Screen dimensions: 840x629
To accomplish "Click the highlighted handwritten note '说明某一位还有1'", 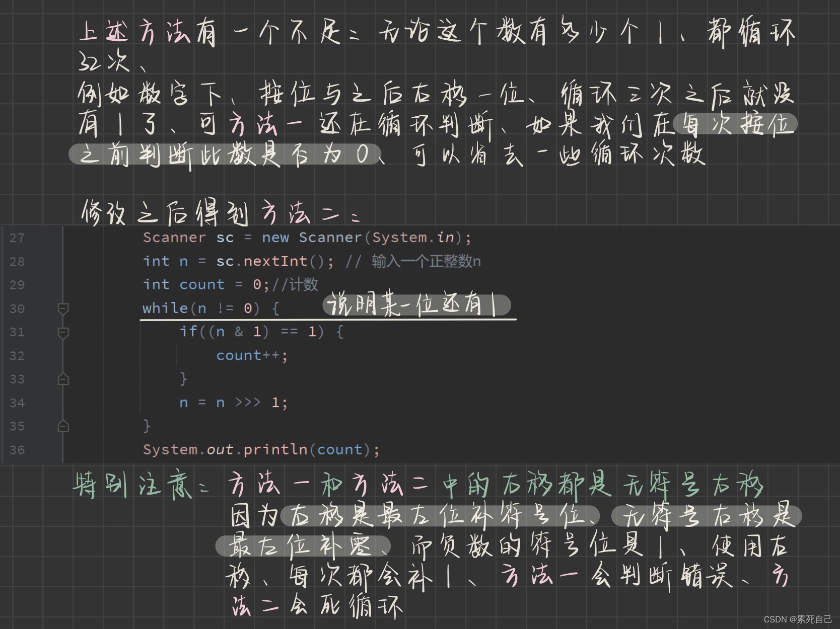I will 416,305.
